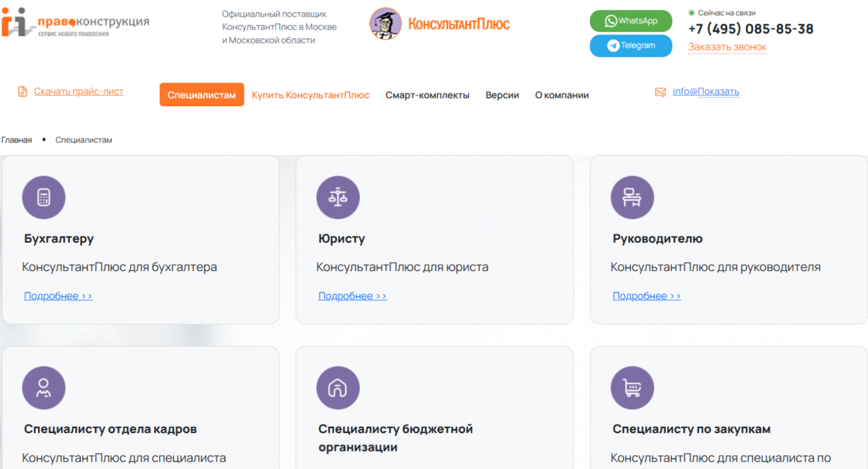Click the text КонсультантПлюс для руководителя
This screenshot has width=868, height=469.
point(716,267)
